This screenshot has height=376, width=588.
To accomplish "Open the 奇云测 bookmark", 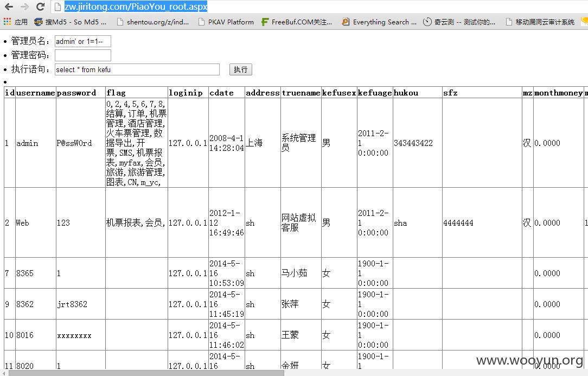I will 459,22.
